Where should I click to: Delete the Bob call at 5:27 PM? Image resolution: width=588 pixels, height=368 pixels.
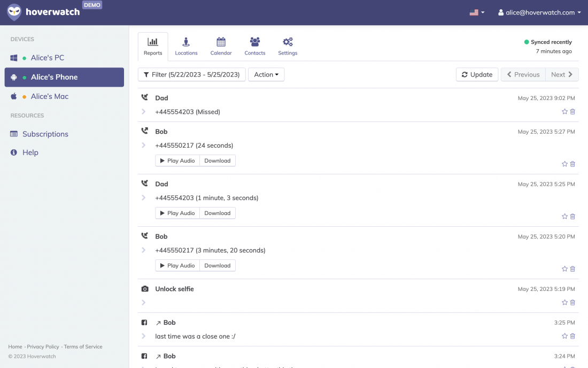point(572,164)
